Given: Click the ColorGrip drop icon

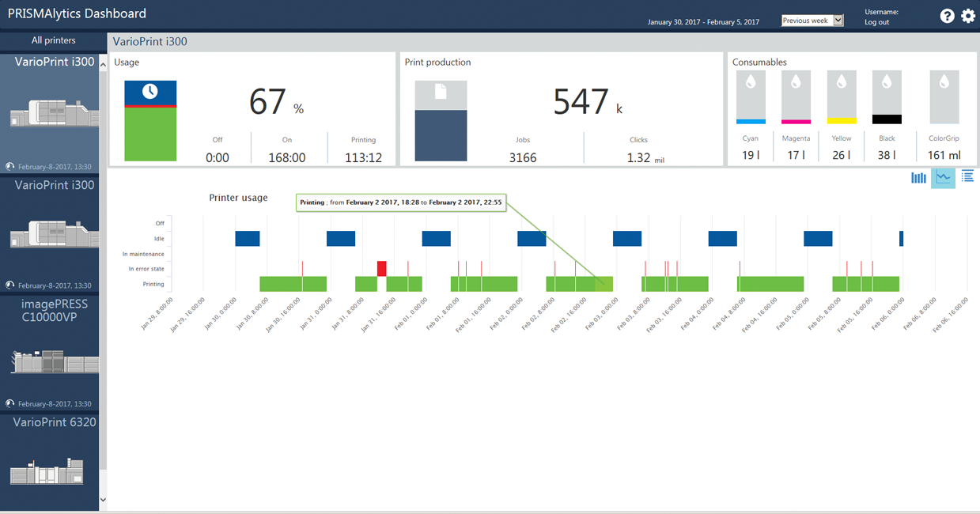Looking at the screenshot, I should click(944, 81).
